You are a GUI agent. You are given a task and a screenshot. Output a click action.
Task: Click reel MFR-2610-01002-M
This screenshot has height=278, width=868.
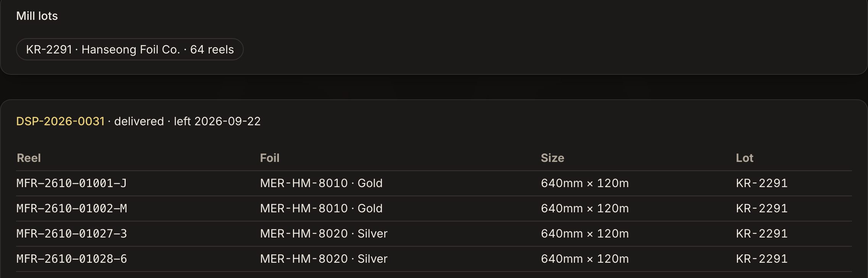(x=72, y=208)
